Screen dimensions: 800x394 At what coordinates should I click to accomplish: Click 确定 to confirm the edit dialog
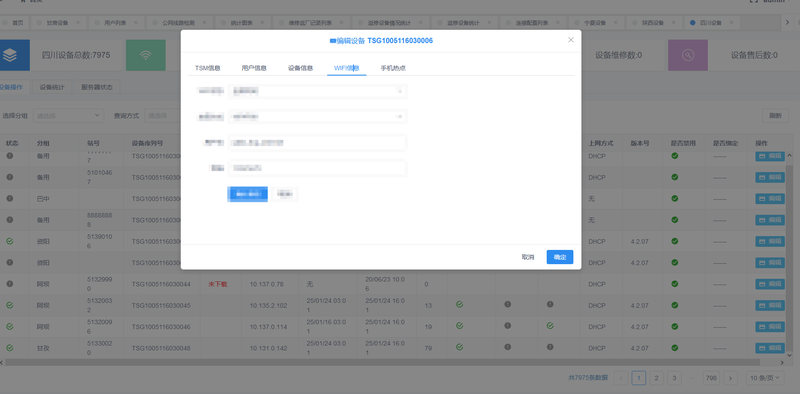(x=560, y=257)
